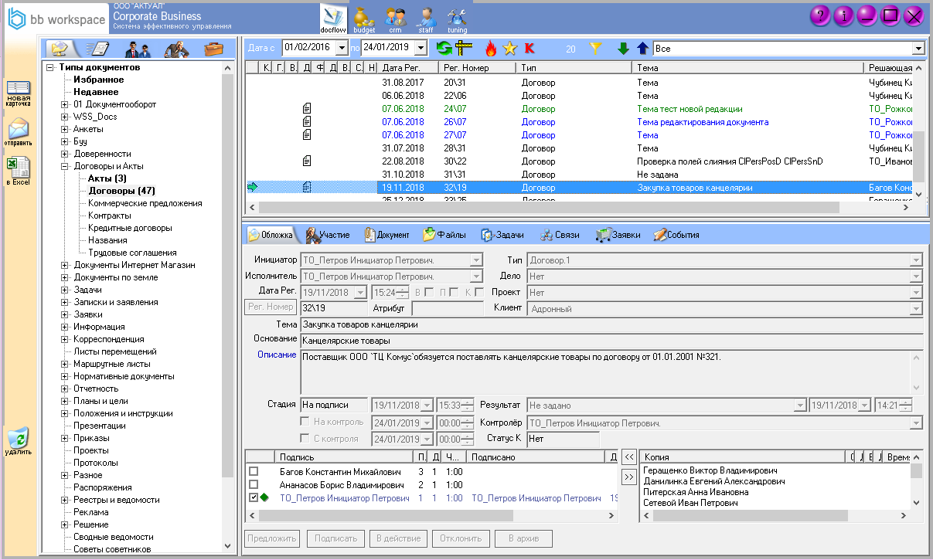Screen dimensions: 933x560
Task: Check the box next to Ананасов Борис Владимирович
Action: pyautogui.click(x=254, y=485)
